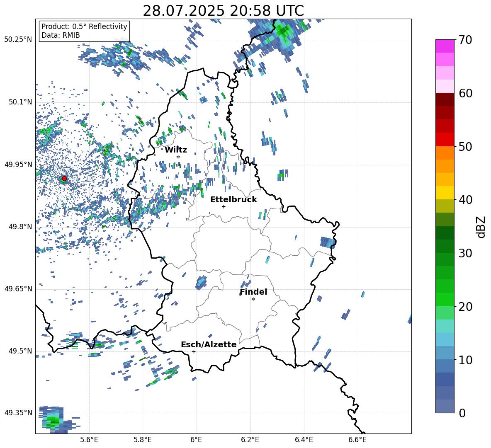Viewport: 491px width, 448px height.
Task: Click the cross marker under the Findel label
Action: pos(253,299)
